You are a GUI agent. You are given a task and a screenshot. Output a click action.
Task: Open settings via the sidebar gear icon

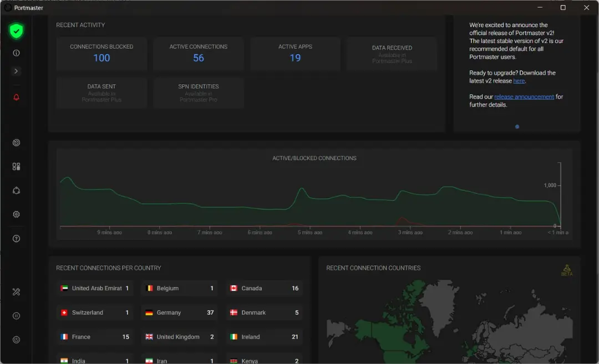(x=16, y=214)
